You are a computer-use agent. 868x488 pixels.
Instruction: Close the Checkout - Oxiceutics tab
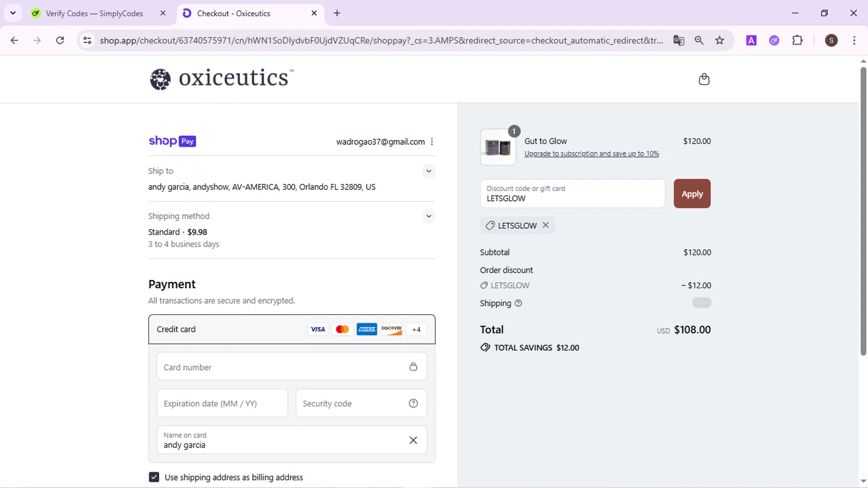point(314,13)
